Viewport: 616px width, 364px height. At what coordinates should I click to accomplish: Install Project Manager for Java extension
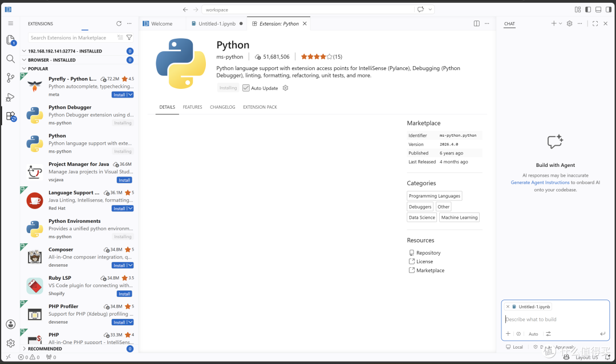tap(124, 180)
